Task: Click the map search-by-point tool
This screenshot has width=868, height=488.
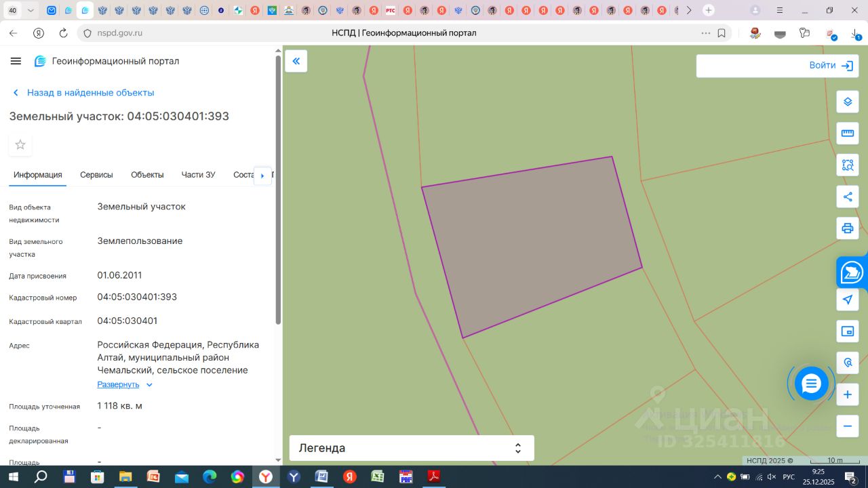Action: tap(848, 363)
